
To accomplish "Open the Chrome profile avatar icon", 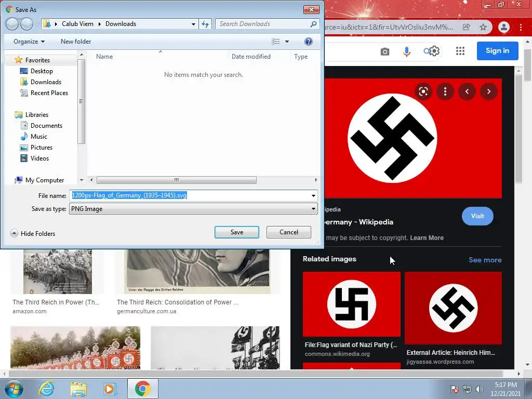I will (x=504, y=27).
